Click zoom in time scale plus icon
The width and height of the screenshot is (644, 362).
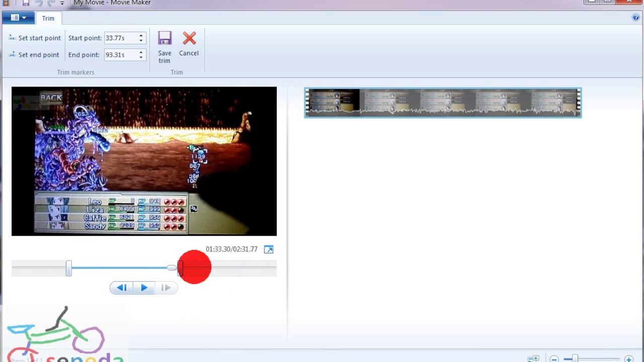coord(629,359)
